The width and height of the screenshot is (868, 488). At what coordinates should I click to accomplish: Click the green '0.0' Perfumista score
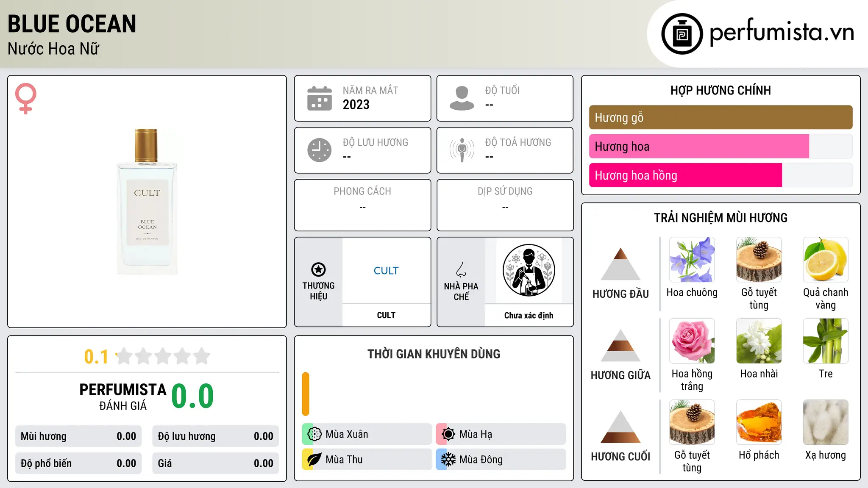(x=192, y=396)
